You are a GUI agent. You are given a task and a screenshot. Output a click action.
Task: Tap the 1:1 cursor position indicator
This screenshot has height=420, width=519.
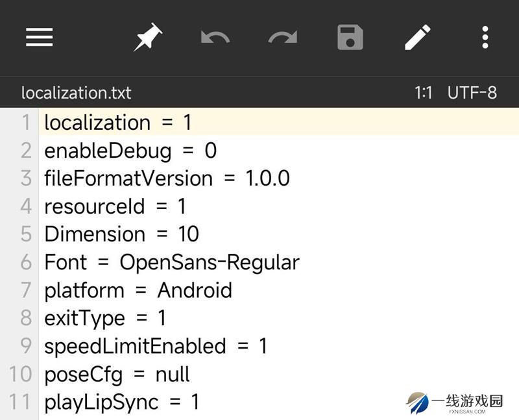point(424,93)
